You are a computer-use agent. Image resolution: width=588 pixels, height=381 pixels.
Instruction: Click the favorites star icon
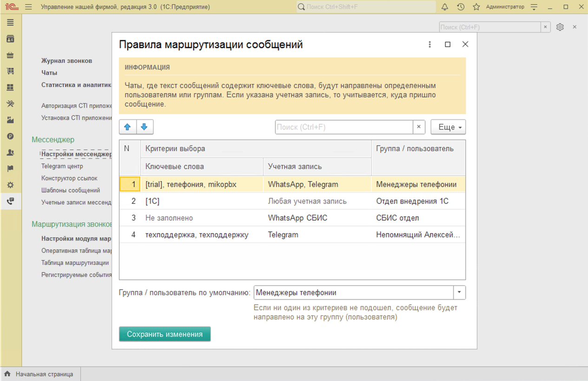tap(476, 7)
